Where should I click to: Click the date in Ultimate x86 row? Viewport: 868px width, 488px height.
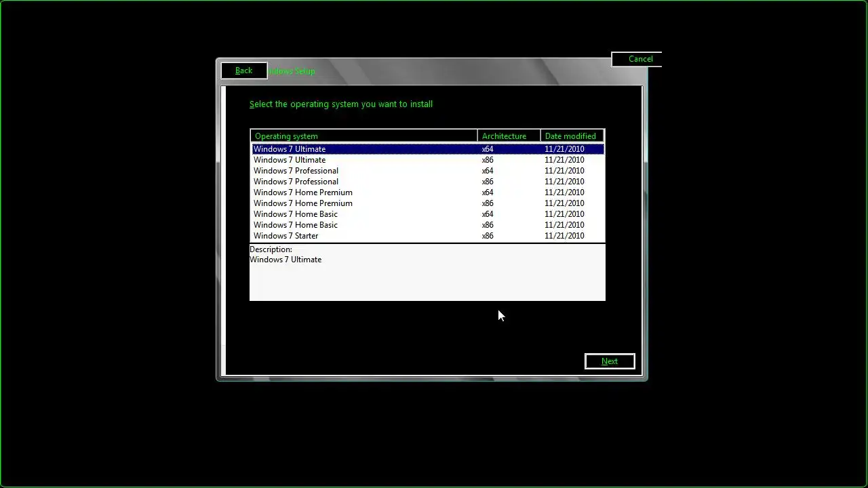[564, 160]
